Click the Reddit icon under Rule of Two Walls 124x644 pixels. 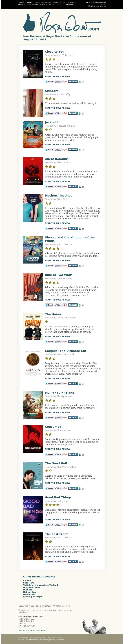83,305
